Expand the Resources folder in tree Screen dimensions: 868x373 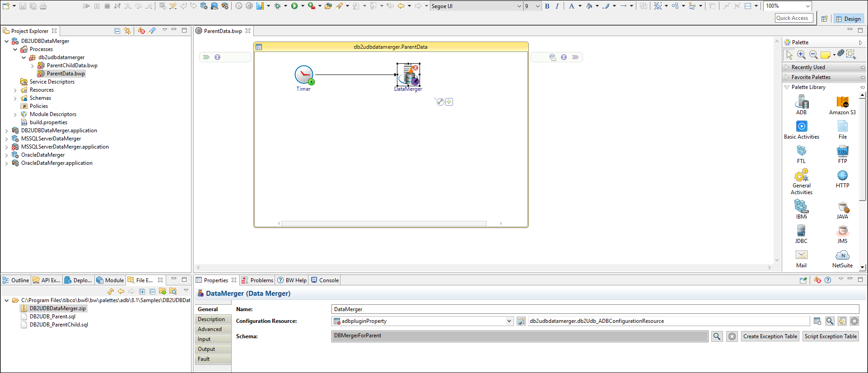[x=15, y=90]
